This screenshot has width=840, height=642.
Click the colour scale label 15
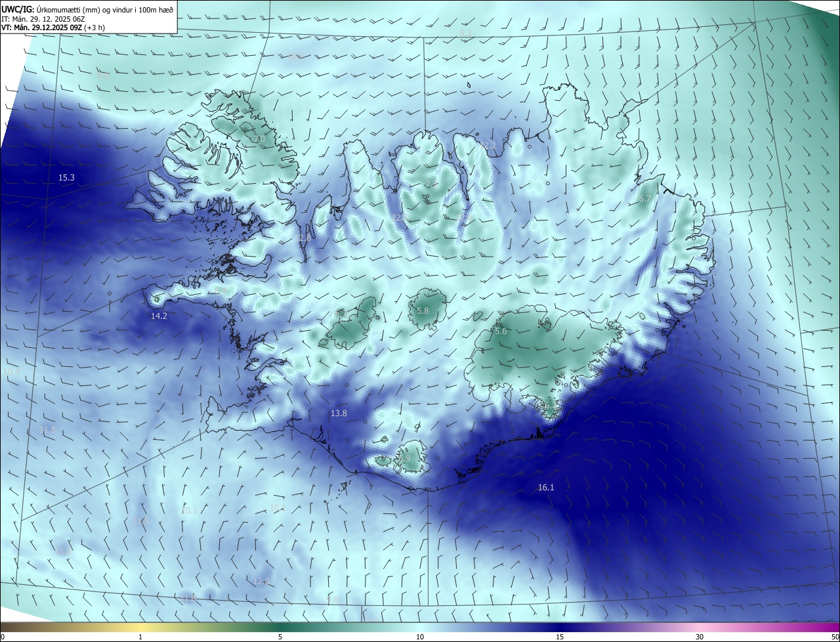[x=560, y=637]
